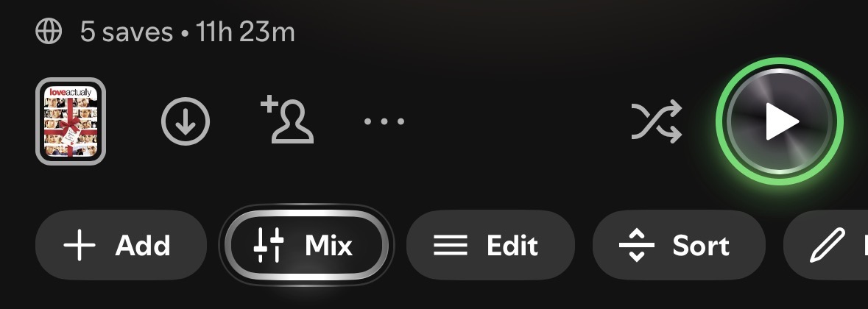The height and width of the screenshot is (309, 868).
Task: Start playback with the large play button
Action: [x=780, y=121]
